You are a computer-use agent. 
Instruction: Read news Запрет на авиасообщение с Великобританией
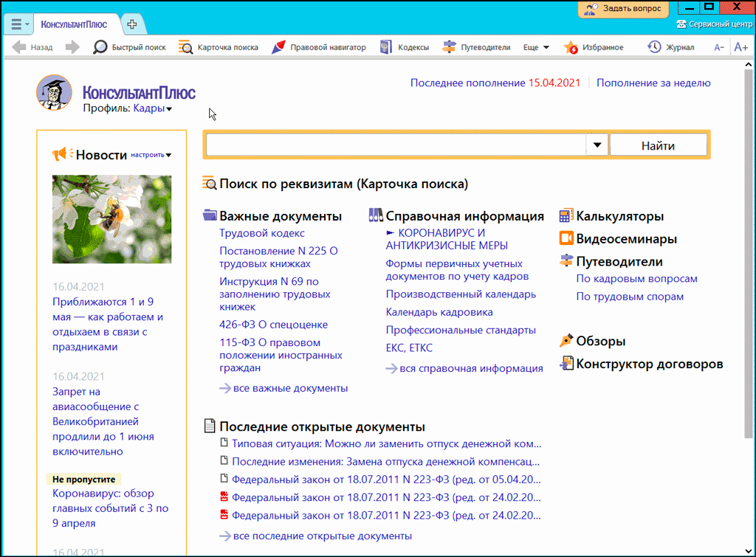point(103,421)
